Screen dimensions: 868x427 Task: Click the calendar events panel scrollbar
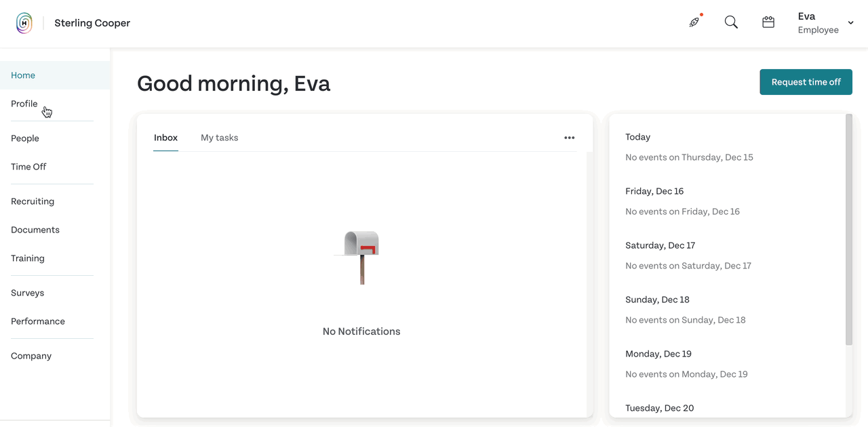(849, 229)
